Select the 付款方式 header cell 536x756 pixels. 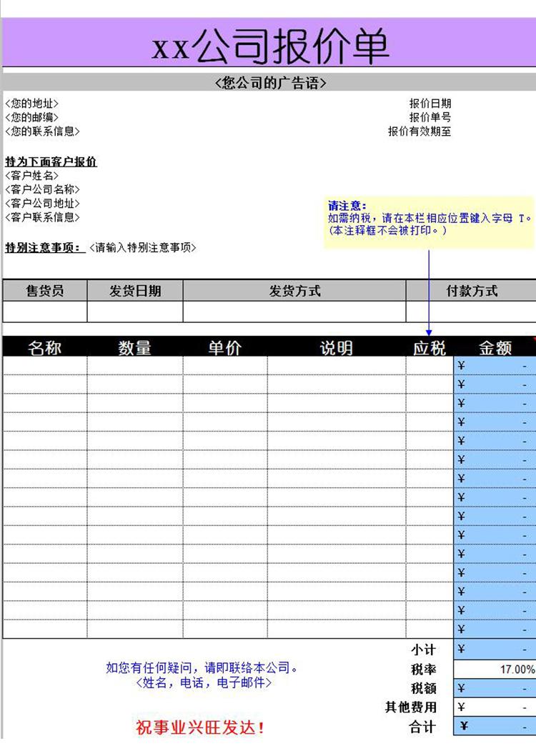click(x=472, y=291)
